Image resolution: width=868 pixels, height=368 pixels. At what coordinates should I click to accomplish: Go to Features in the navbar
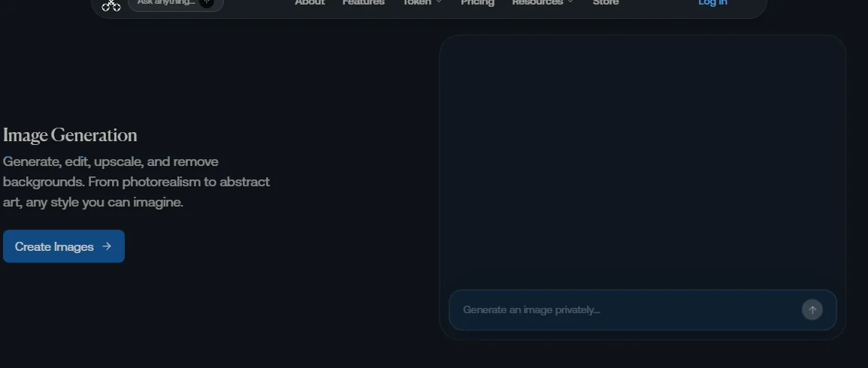[x=363, y=3]
